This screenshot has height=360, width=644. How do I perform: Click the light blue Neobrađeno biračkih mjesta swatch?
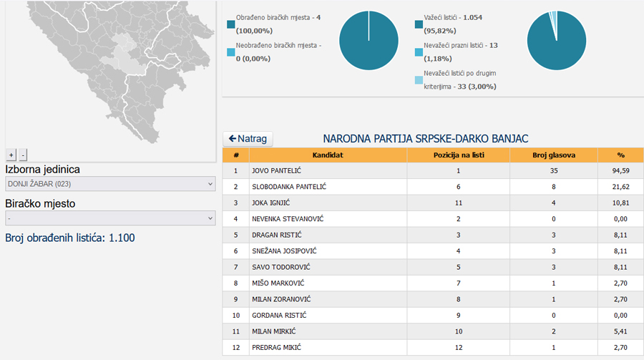point(231,52)
